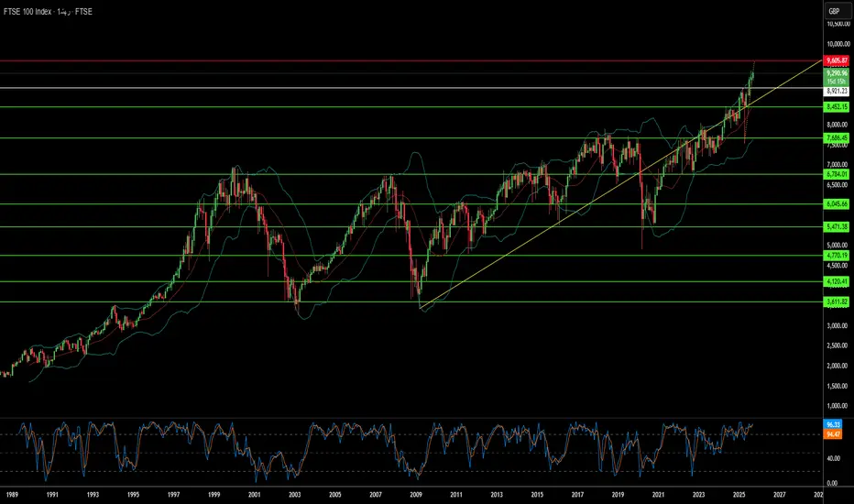Click the 1989 label on time axis
854x504 pixels.
(x=12, y=495)
